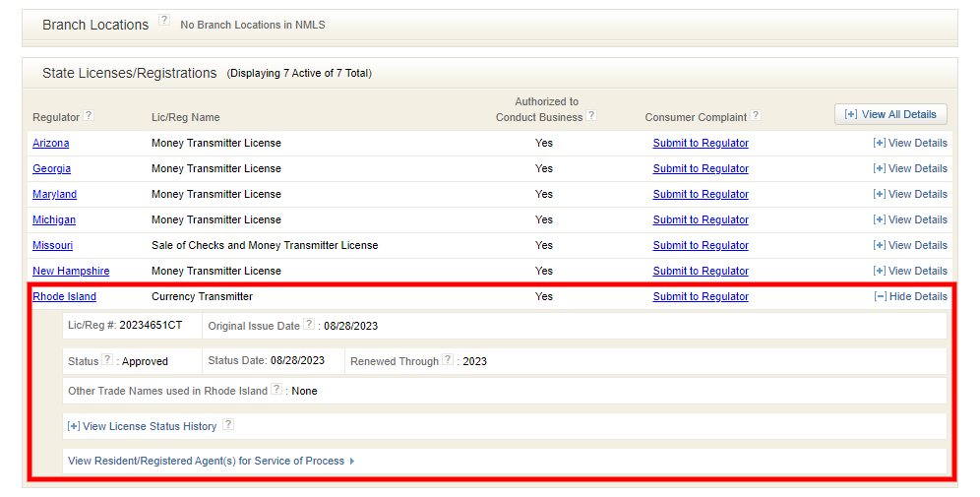Image resolution: width=980 pixels, height=497 pixels.
Task: Expand View Details for Arizona license
Action: pyautogui.click(x=910, y=143)
